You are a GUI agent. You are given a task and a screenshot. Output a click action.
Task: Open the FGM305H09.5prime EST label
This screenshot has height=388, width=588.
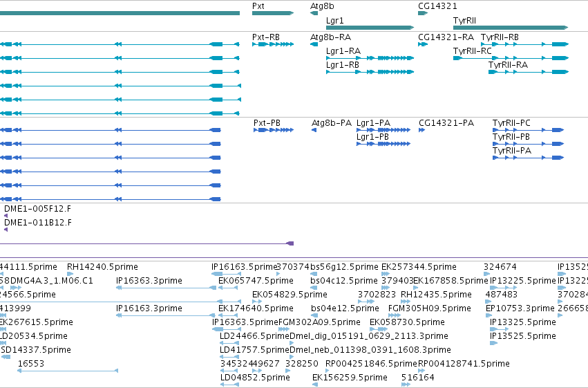(x=429, y=308)
